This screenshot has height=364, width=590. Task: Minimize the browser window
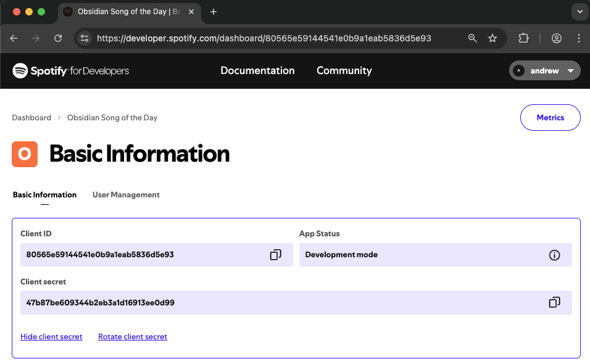tap(29, 12)
